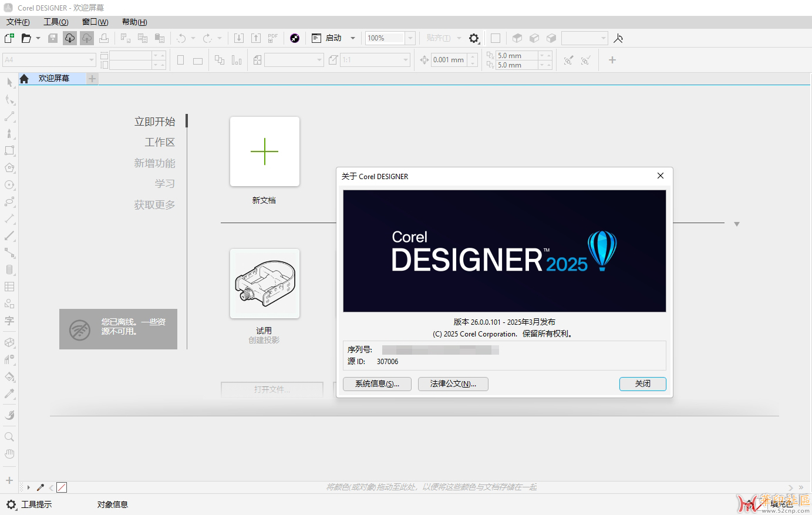812x515 pixels.
Task: Click the plus at toolbox bottom
Action: [9, 480]
